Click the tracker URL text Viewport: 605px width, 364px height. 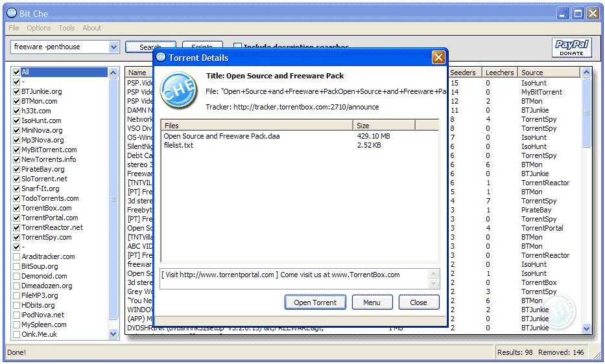pos(306,107)
